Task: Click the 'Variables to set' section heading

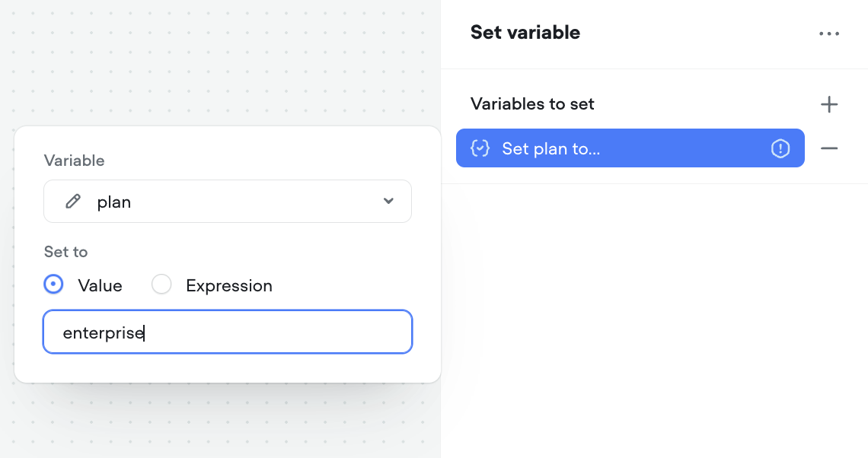Action: (532, 104)
